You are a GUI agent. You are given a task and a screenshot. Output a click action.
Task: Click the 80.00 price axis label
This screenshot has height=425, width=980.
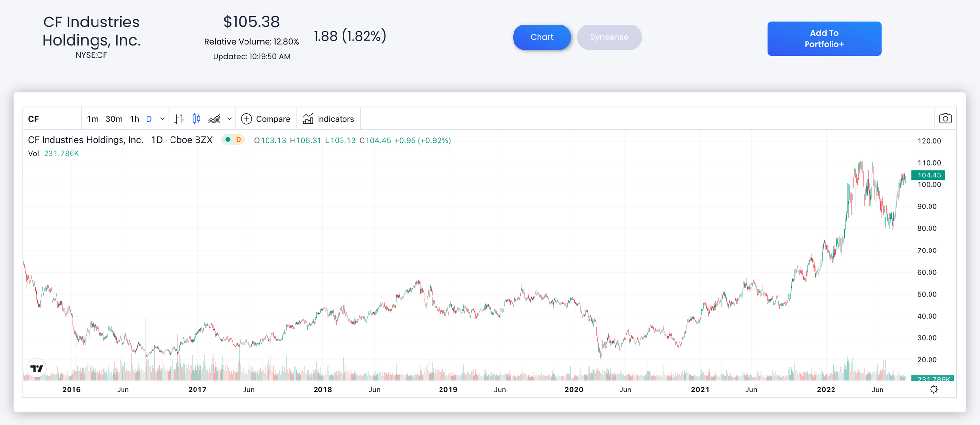[x=927, y=228]
